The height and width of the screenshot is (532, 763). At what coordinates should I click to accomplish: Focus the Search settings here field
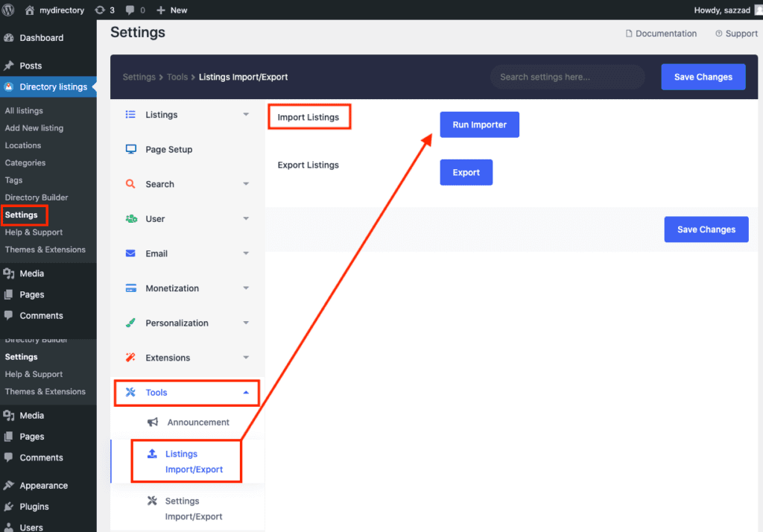pos(566,77)
